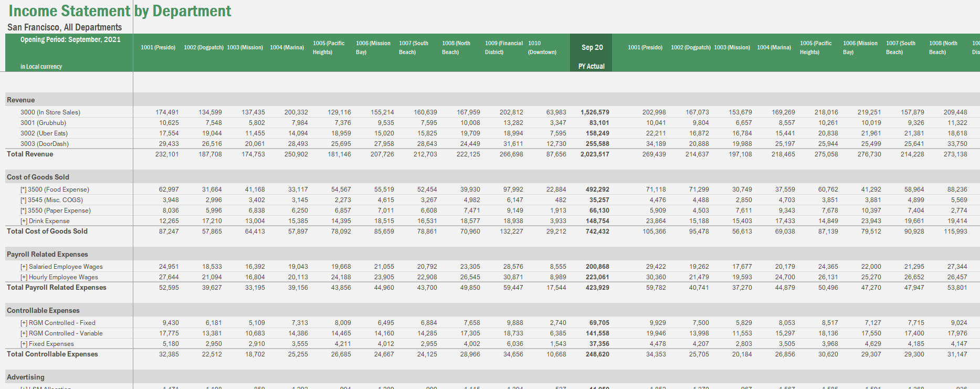Click the Income Statement by Department title

(120, 10)
